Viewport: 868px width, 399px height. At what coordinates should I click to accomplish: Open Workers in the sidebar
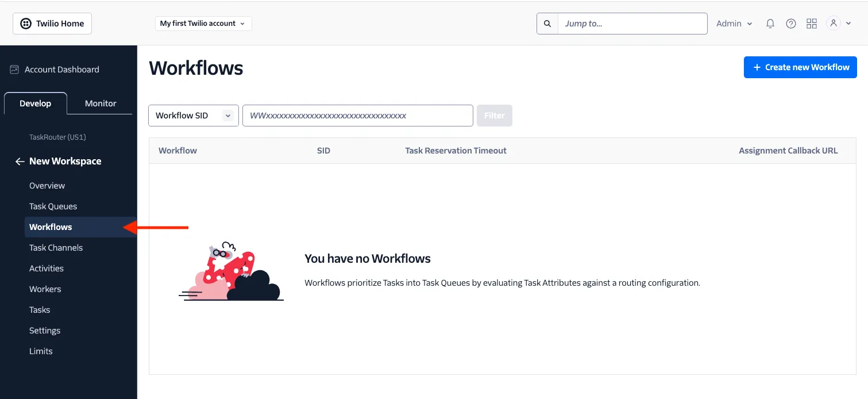coord(45,289)
